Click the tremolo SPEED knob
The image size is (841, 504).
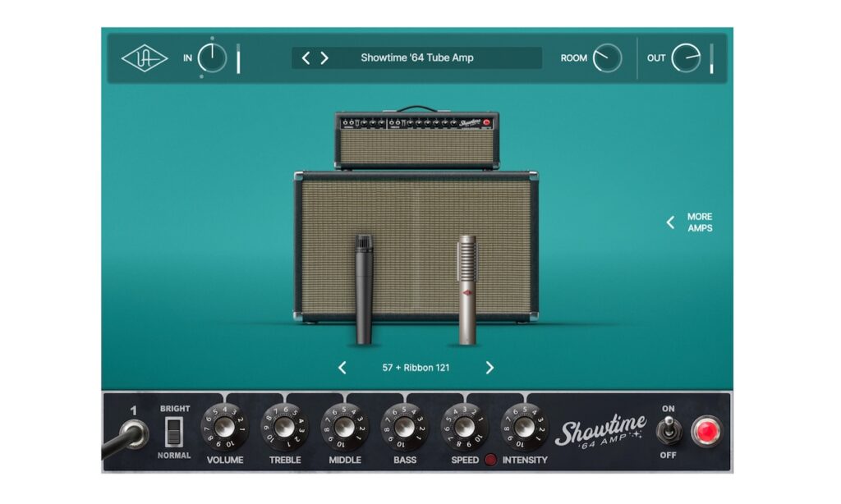[465, 428]
